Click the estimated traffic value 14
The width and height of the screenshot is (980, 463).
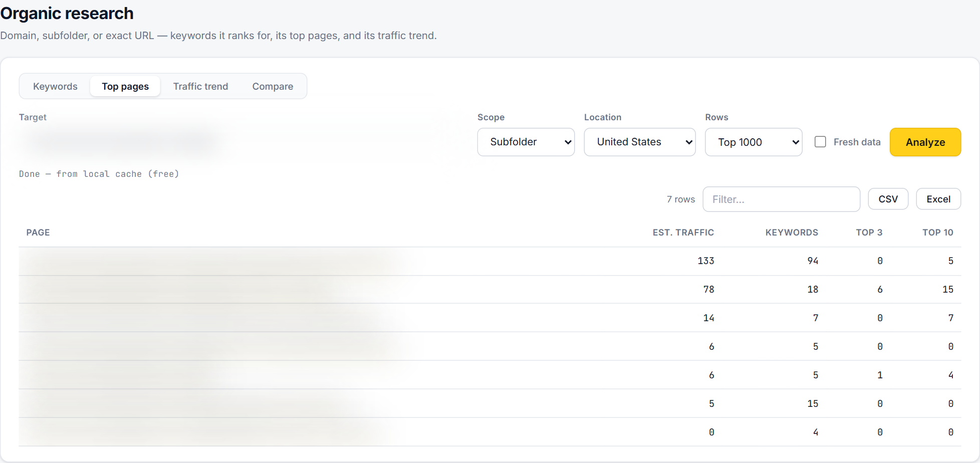click(708, 318)
